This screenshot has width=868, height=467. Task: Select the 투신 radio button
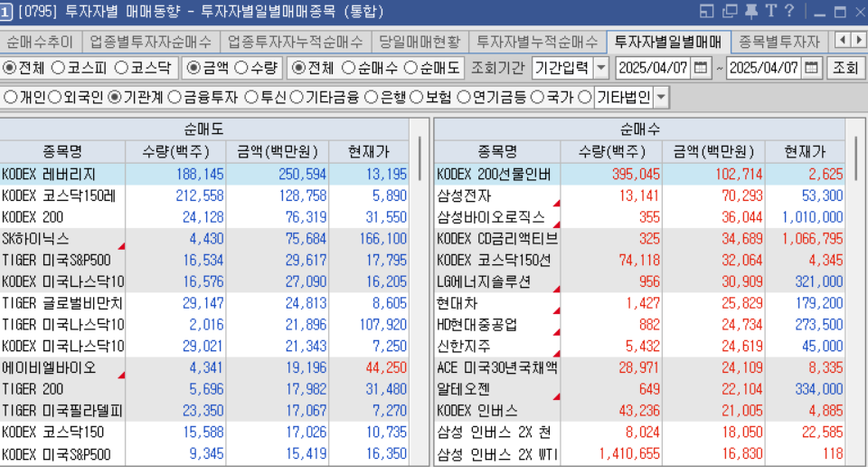point(251,98)
